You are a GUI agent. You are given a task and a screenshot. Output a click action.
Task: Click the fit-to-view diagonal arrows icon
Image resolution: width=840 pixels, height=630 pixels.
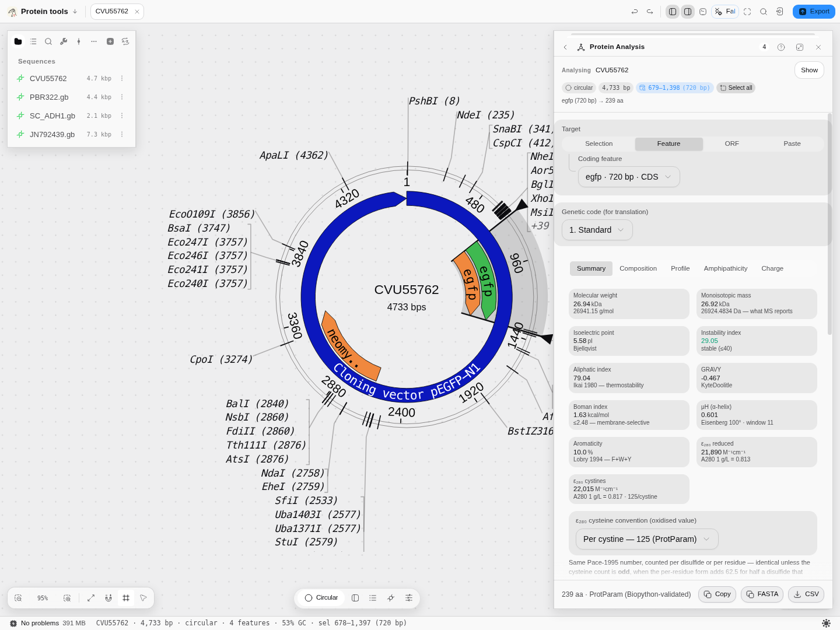(91, 598)
